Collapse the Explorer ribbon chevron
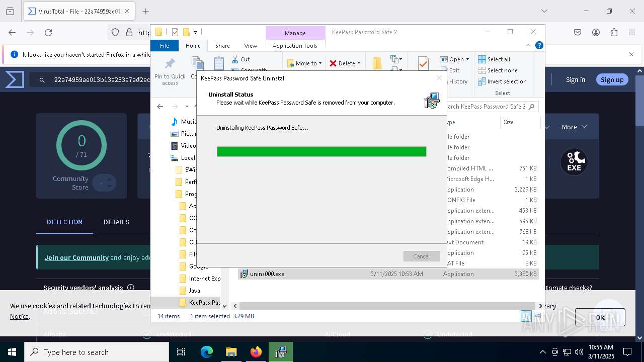 click(528, 45)
